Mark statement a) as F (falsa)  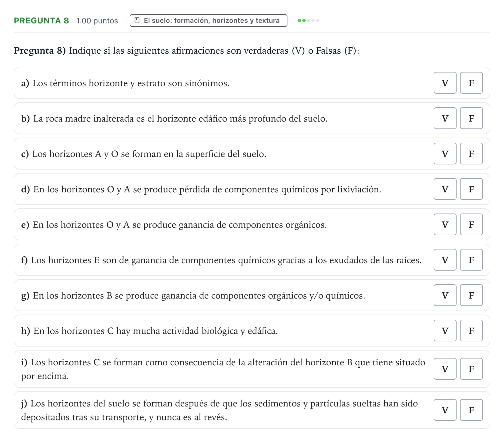[x=471, y=83]
